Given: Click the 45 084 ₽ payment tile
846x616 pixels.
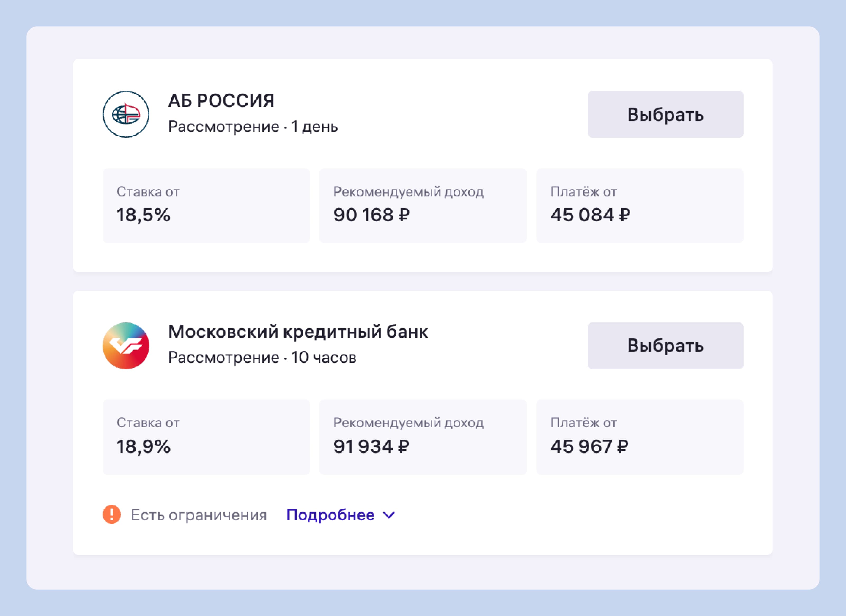Looking at the screenshot, I should (640, 206).
